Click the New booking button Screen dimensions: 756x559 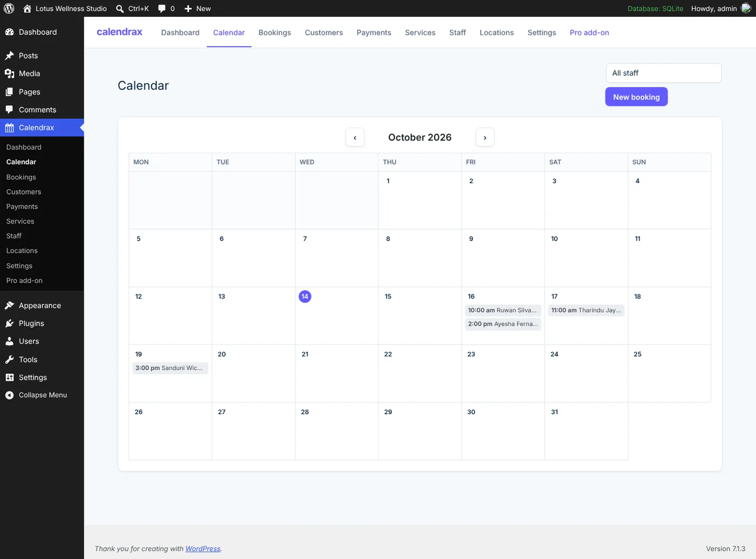click(636, 97)
